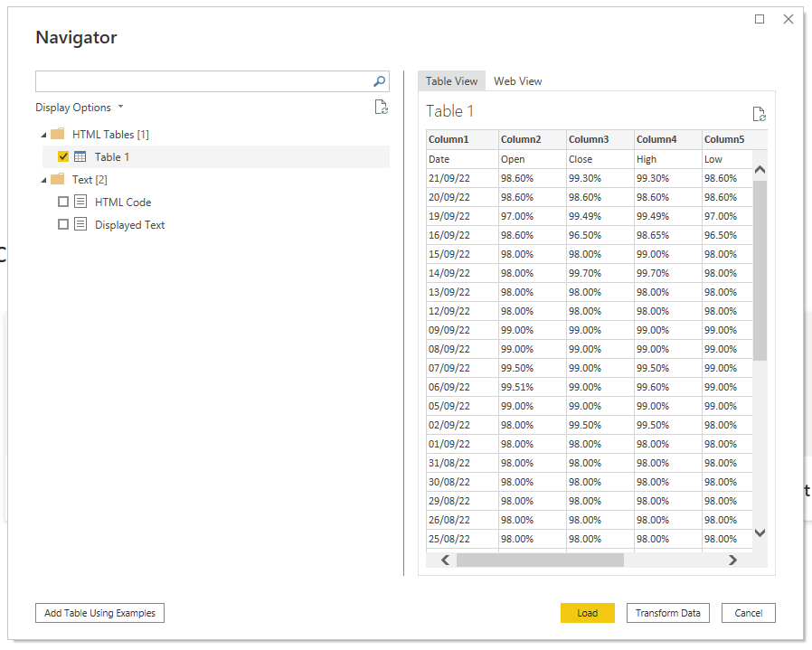Click the 25/08/22 date cell

coord(462,539)
